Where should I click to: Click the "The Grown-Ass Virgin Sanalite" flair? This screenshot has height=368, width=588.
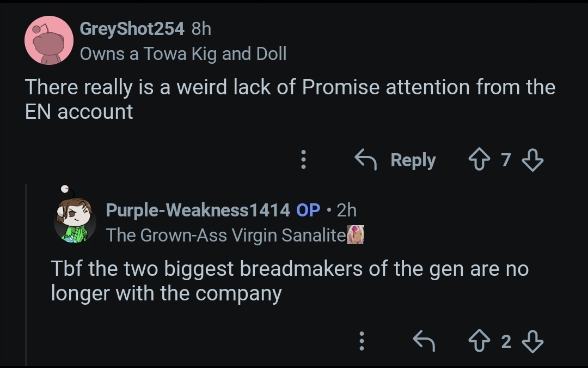tap(226, 236)
